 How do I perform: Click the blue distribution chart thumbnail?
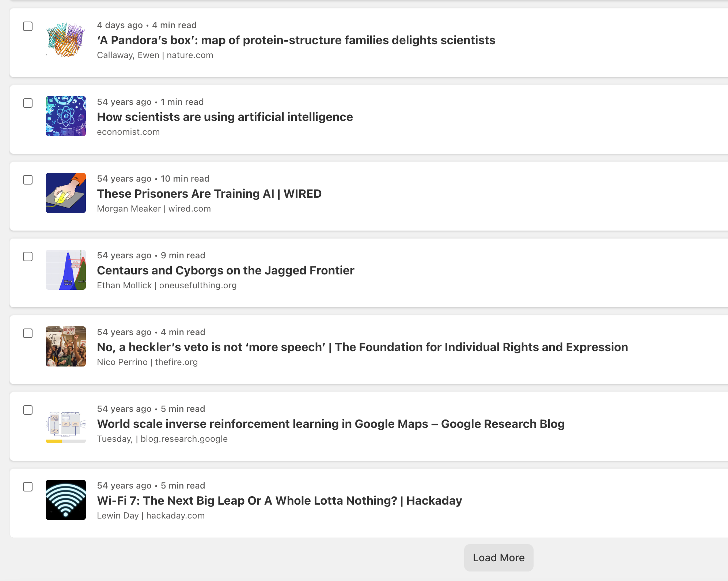[66, 270]
